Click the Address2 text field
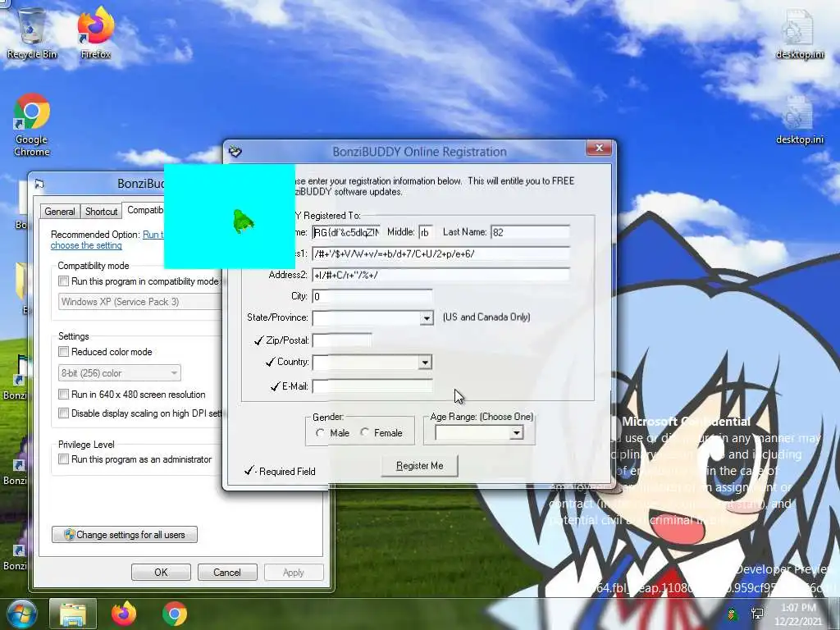 tap(441, 275)
